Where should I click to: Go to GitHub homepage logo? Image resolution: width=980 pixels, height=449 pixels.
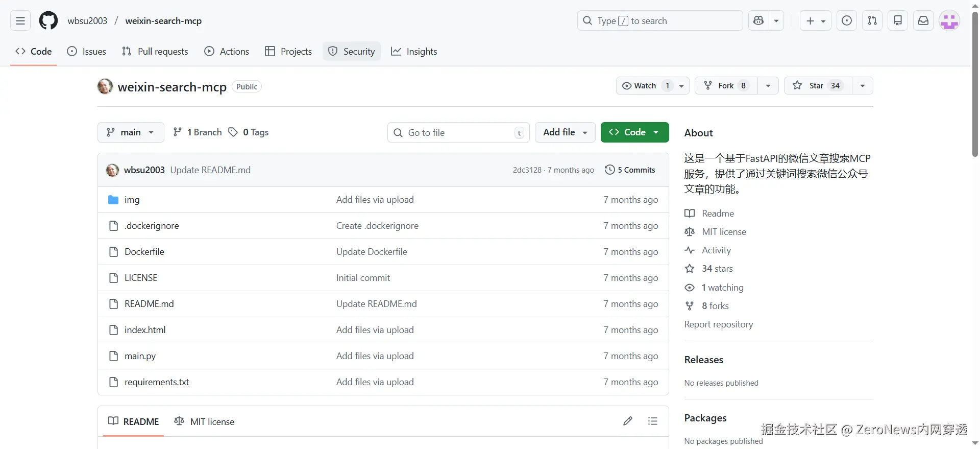[x=48, y=21]
